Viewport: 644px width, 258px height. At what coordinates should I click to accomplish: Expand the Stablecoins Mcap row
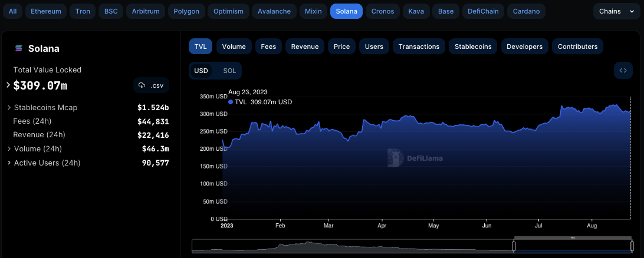point(9,107)
